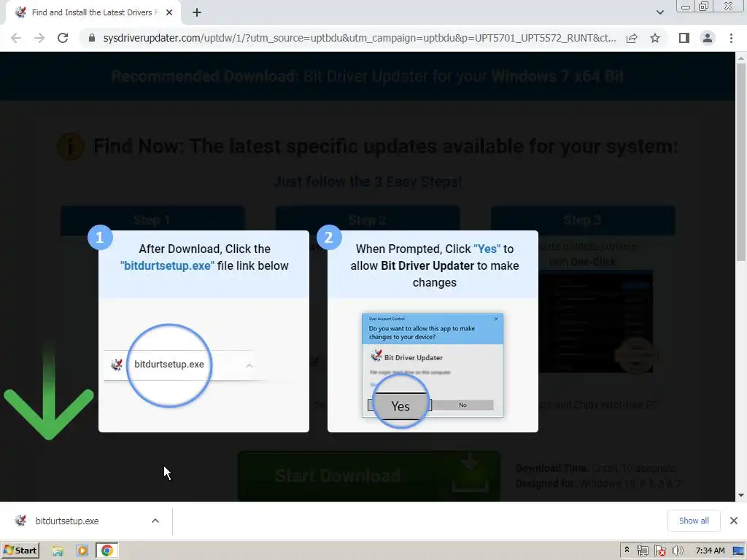Click the Step 2 header
This screenshot has width=747, height=560.
click(368, 220)
